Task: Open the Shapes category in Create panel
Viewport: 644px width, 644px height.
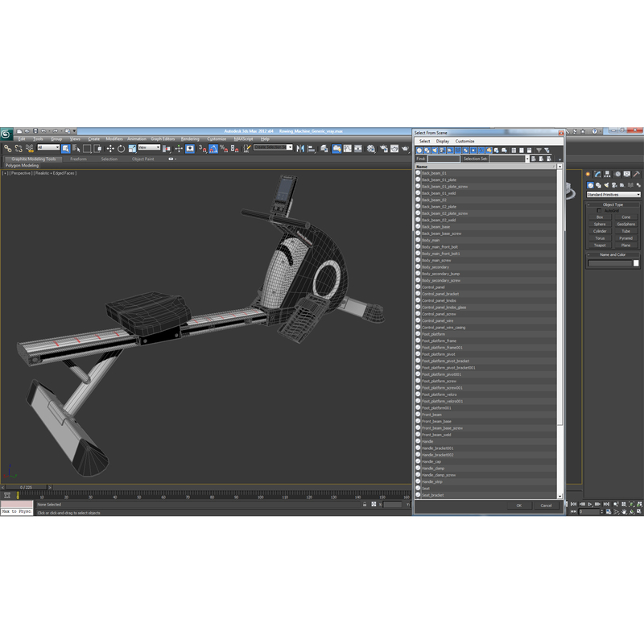Action: coord(598,185)
